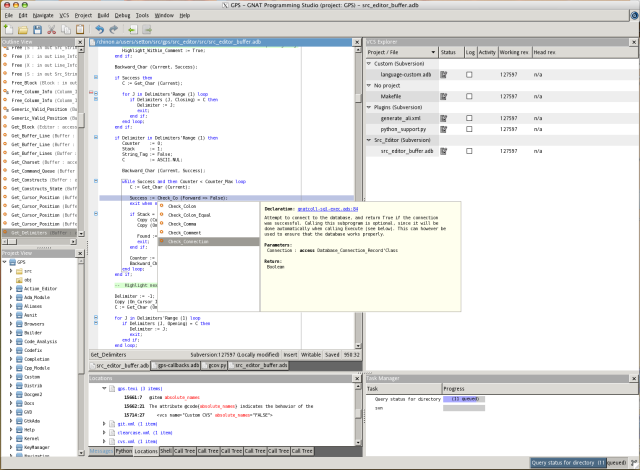Screen dimensions: 640x470
Task: Open the Python console tab
Action: [x=124, y=451]
